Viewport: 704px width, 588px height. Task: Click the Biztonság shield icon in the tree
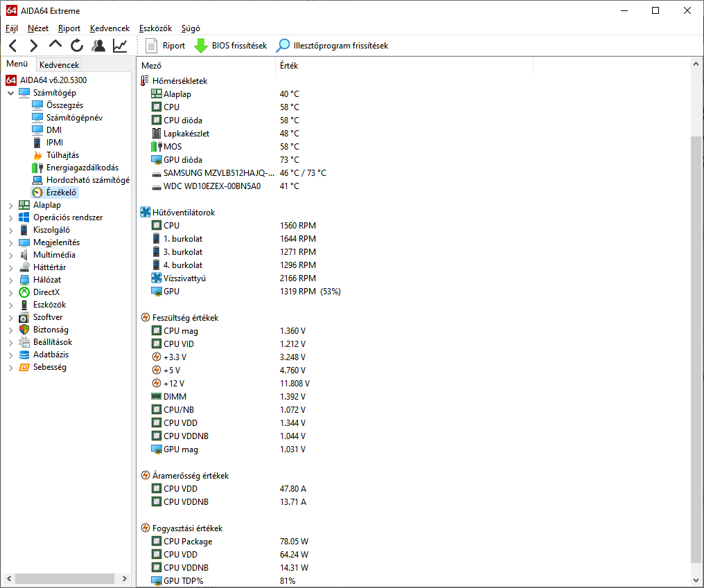coord(24,330)
